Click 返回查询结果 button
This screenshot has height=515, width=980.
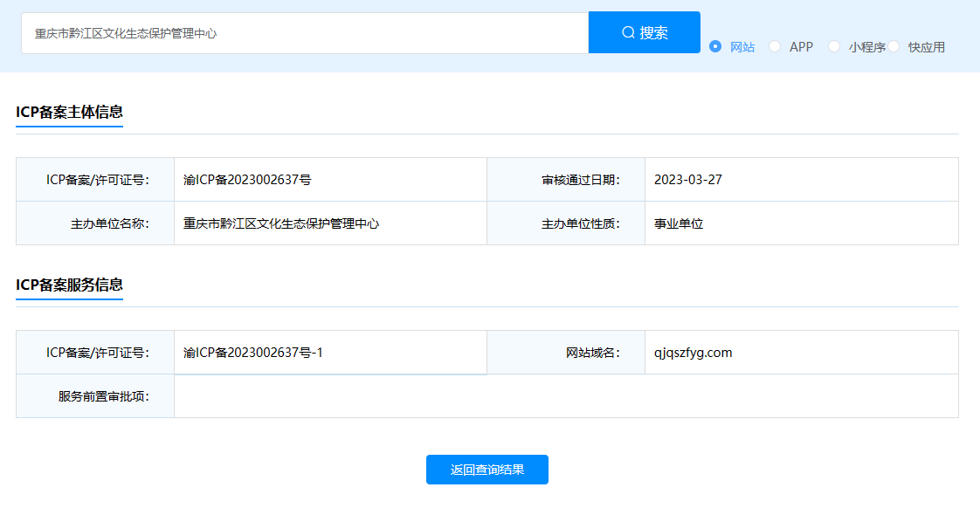[487, 470]
